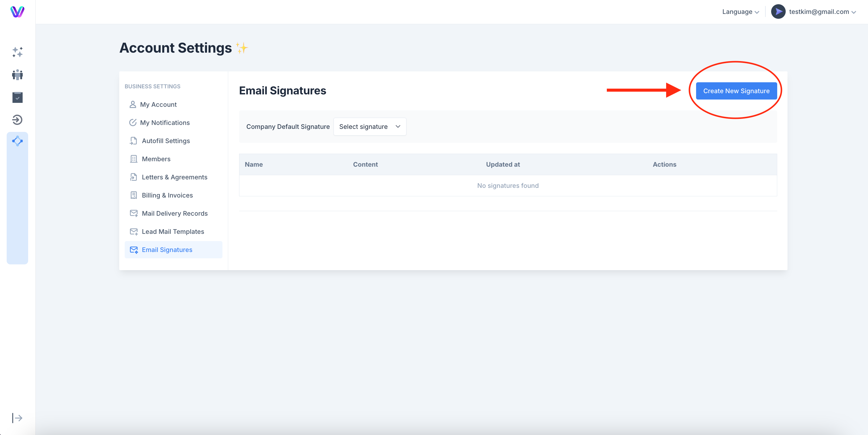Open the Select signature dropdown
This screenshot has width=868, height=435.
pos(370,126)
